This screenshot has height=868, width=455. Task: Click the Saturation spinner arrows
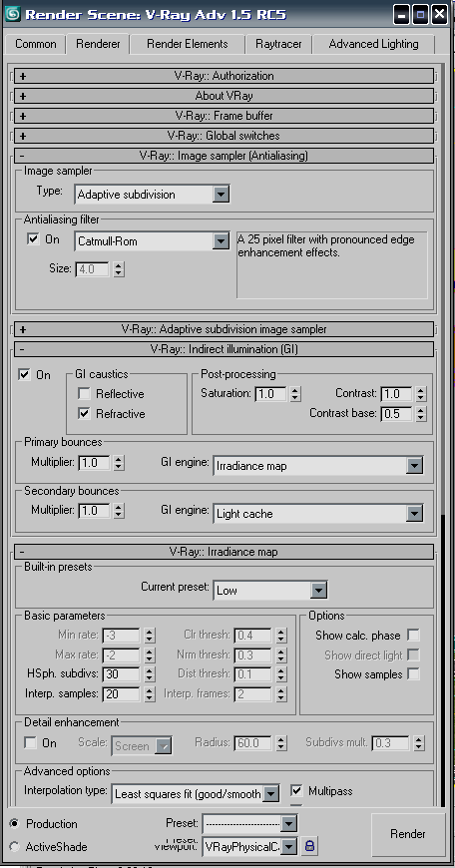[295, 394]
